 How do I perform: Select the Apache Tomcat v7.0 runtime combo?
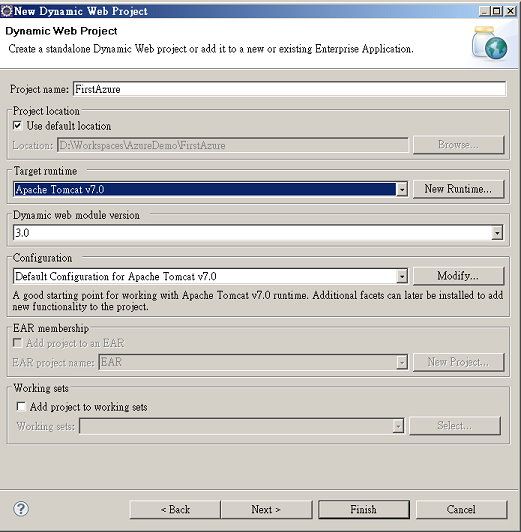[211, 189]
